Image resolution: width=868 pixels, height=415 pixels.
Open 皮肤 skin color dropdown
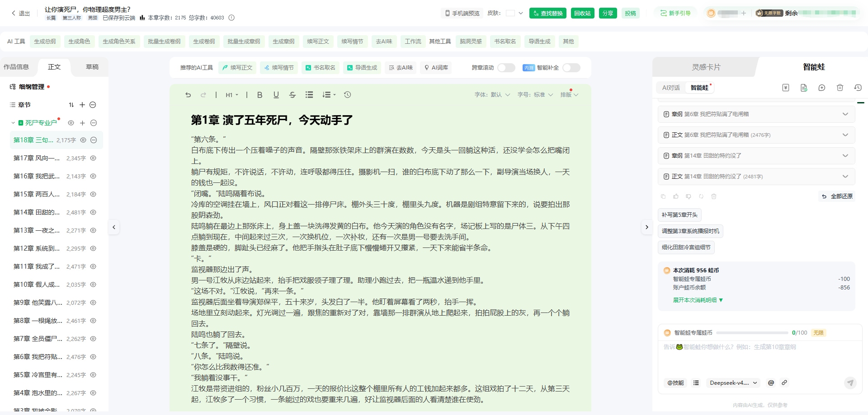(514, 13)
